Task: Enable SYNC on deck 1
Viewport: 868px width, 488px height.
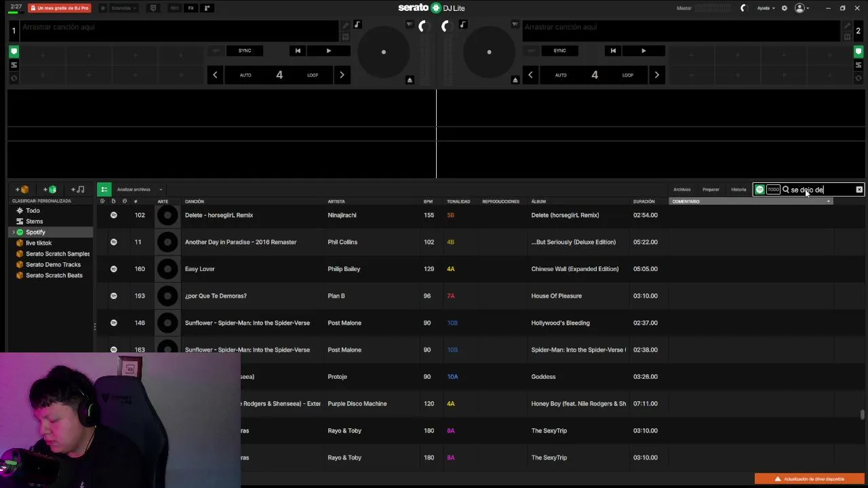Action: (245, 50)
